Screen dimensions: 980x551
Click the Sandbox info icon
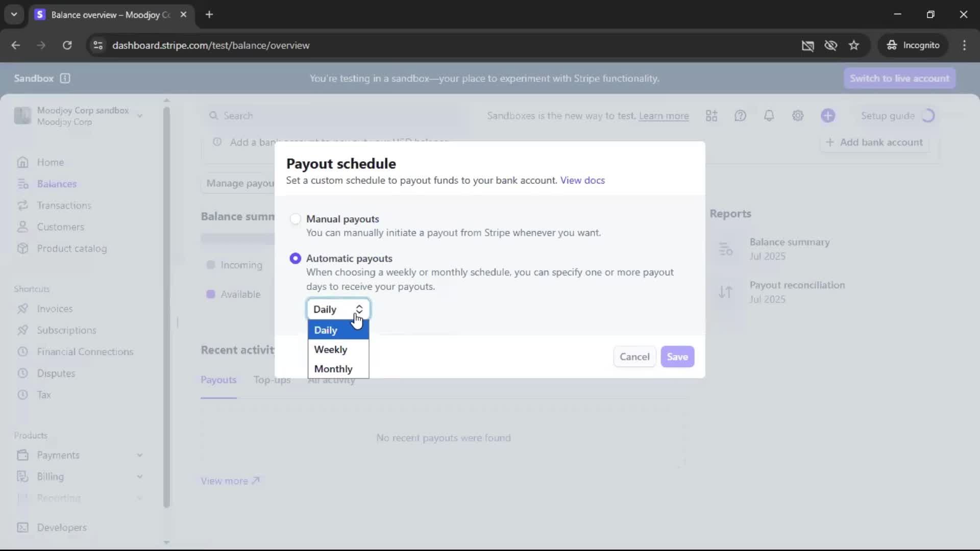coord(65,78)
